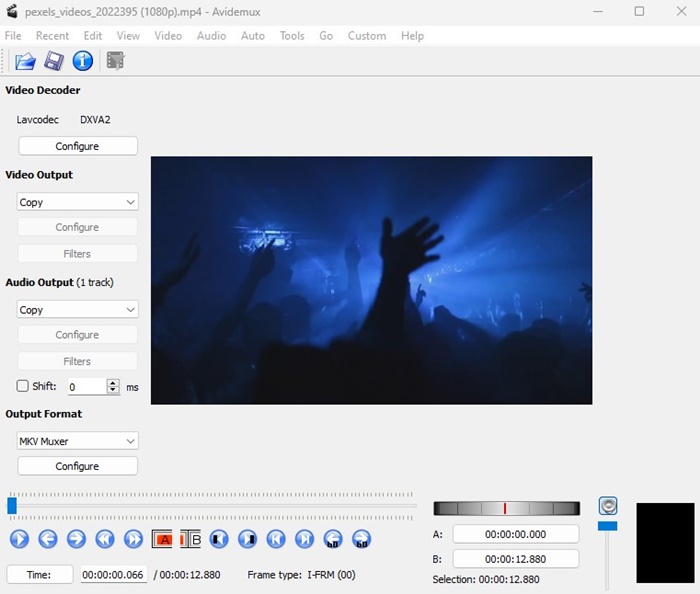This screenshot has width=700, height=594.
Task: Open the Video menu
Action: tap(168, 36)
